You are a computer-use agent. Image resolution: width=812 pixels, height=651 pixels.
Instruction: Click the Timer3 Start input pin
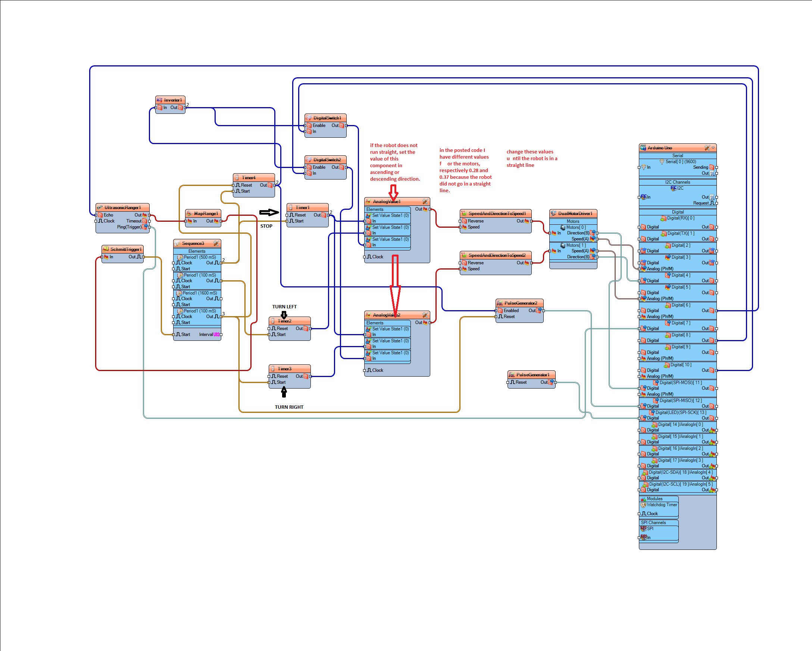point(270,382)
